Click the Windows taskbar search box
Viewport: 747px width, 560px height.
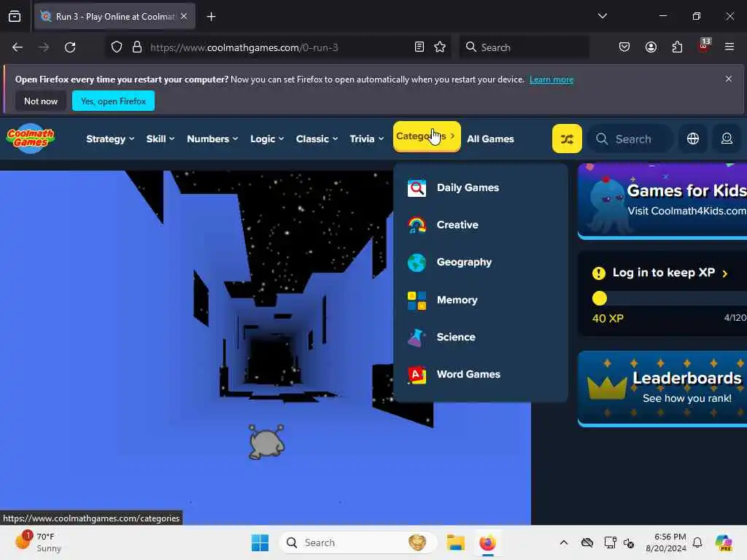(358, 542)
